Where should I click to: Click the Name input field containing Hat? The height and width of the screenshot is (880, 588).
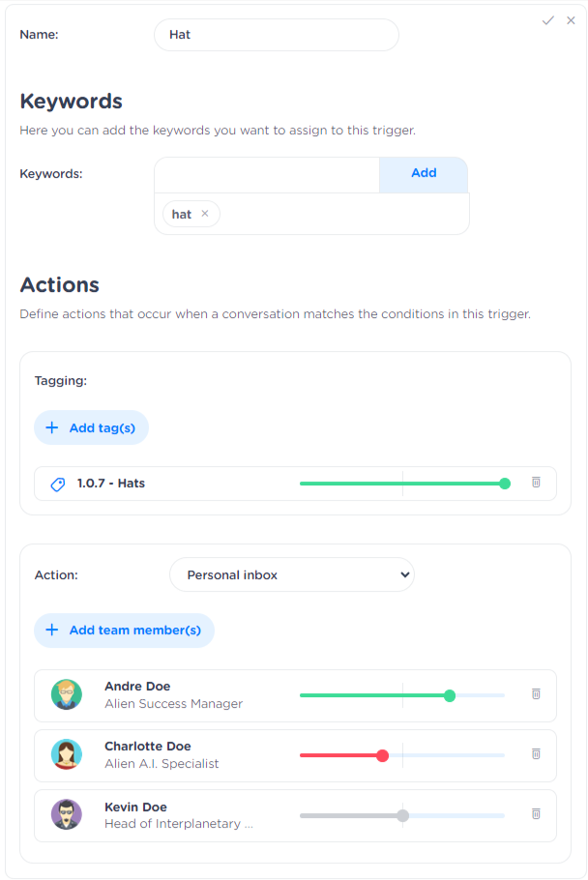point(276,35)
